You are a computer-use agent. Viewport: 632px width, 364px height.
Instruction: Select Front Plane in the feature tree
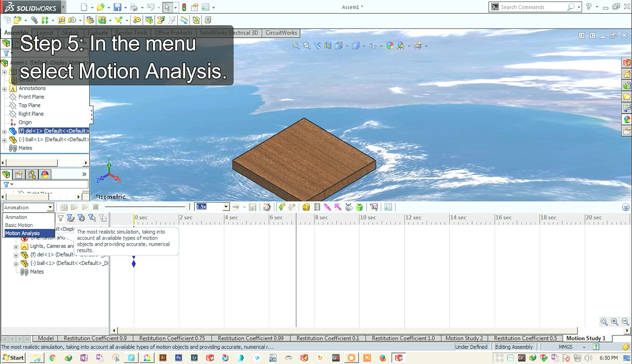click(x=31, y=97)
